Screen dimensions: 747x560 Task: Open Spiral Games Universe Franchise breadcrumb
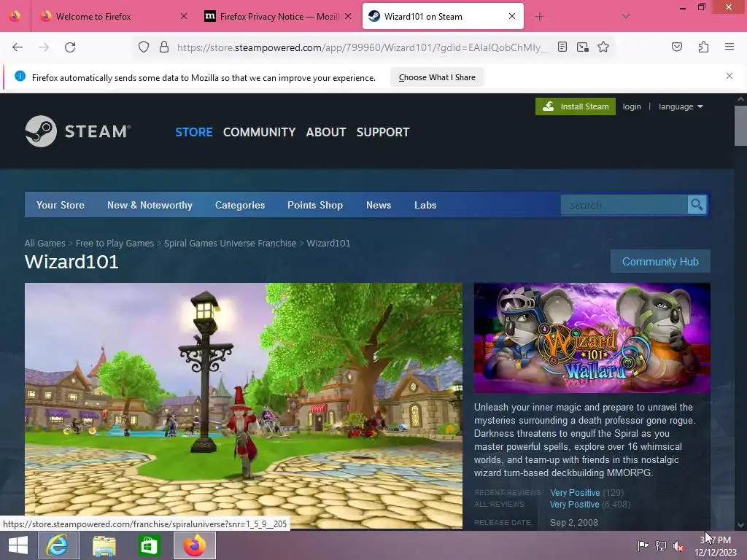coord(230,244)
